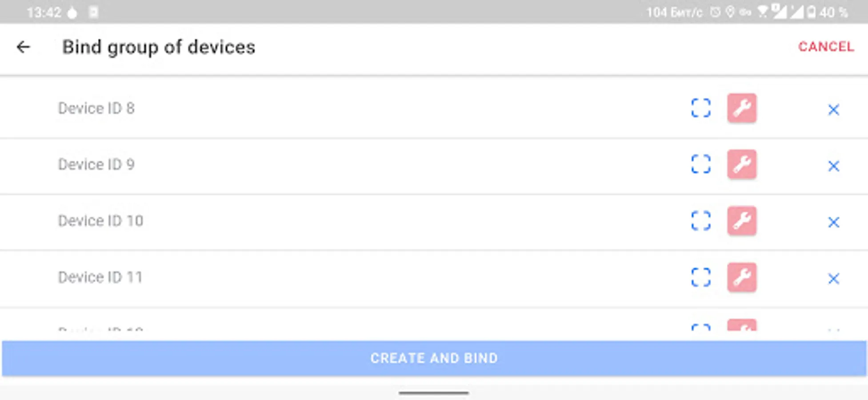Open wrench settings for Device ID 10
This screenshot has height=400, width=868.
742,220
